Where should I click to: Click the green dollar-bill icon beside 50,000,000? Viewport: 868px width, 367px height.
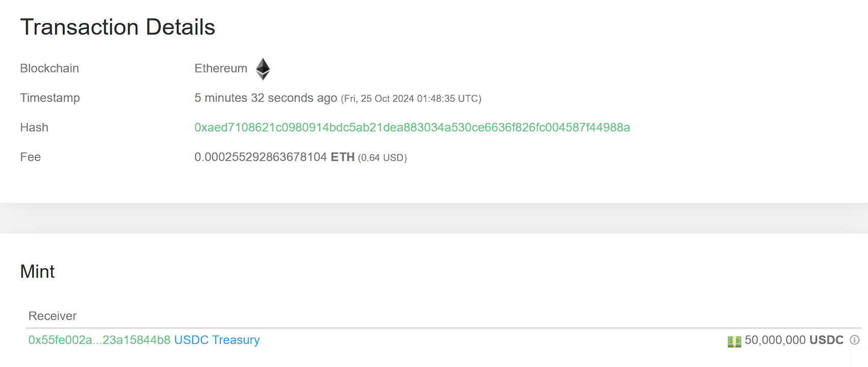(x=734, y=340)
